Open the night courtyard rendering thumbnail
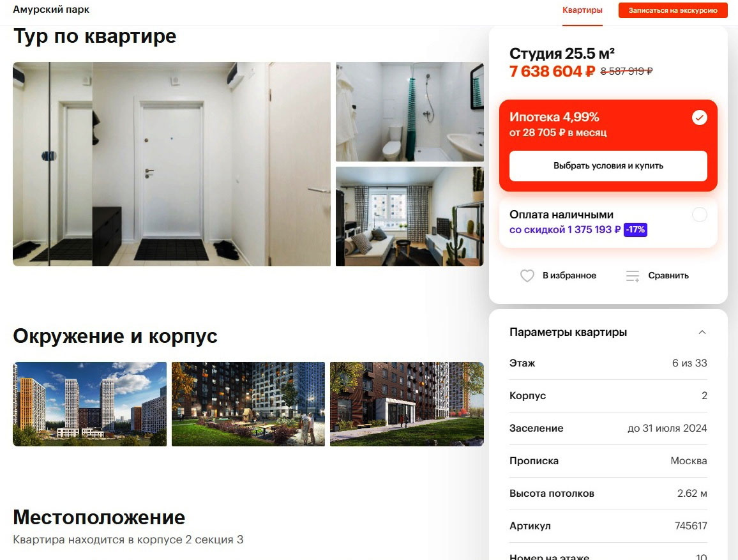738x560 pixels. click(248, 404)
